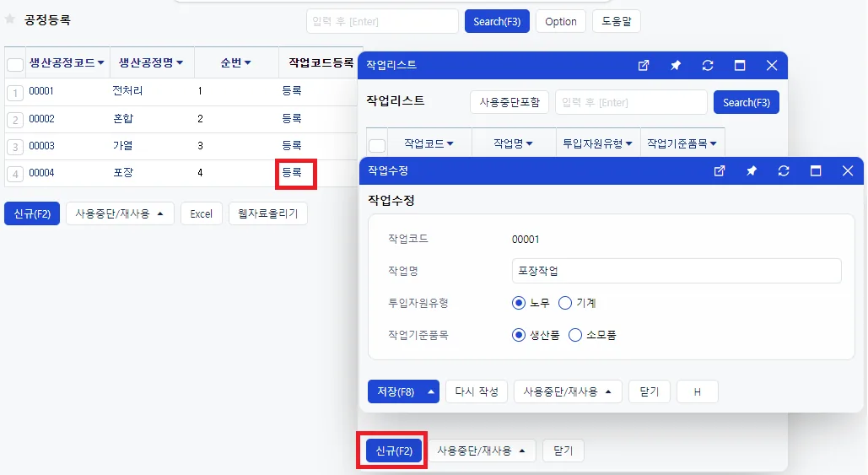Click 닫기 at bottom of 작업리스트
Screen dimensions: 868x475
563,451
